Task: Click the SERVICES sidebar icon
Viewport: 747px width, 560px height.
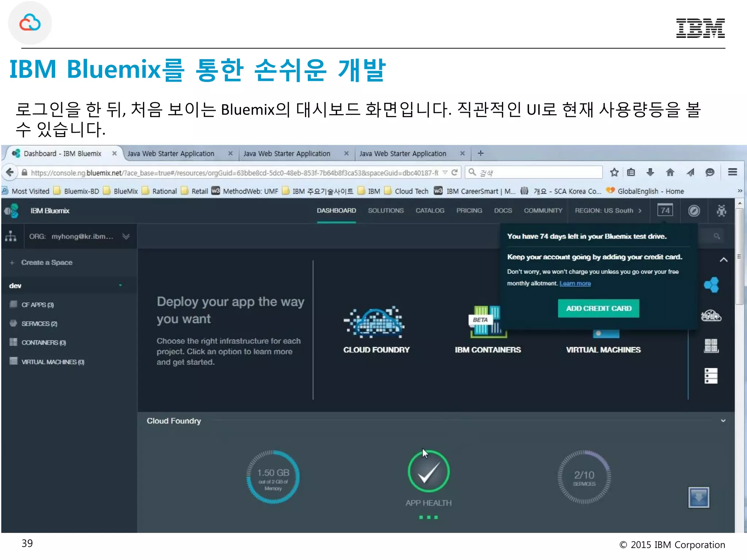Action: pos(13,323)
